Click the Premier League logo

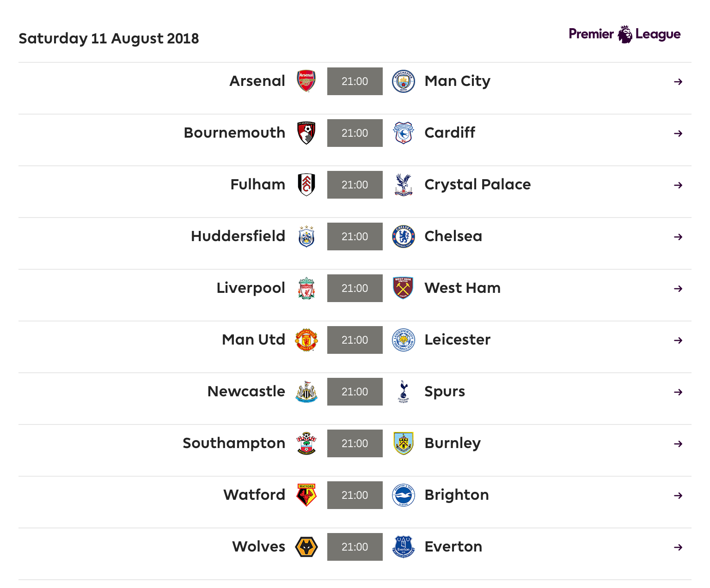pos(624,34)
